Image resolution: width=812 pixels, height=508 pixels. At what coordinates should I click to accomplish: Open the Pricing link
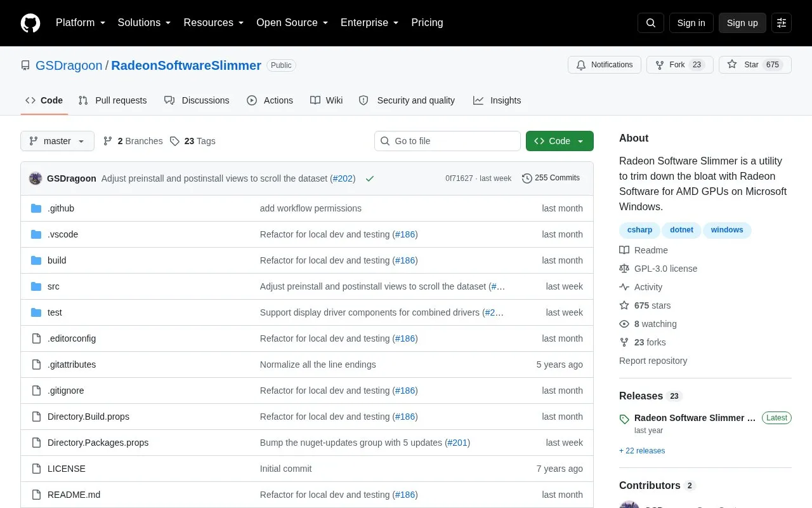click(427, 23)
